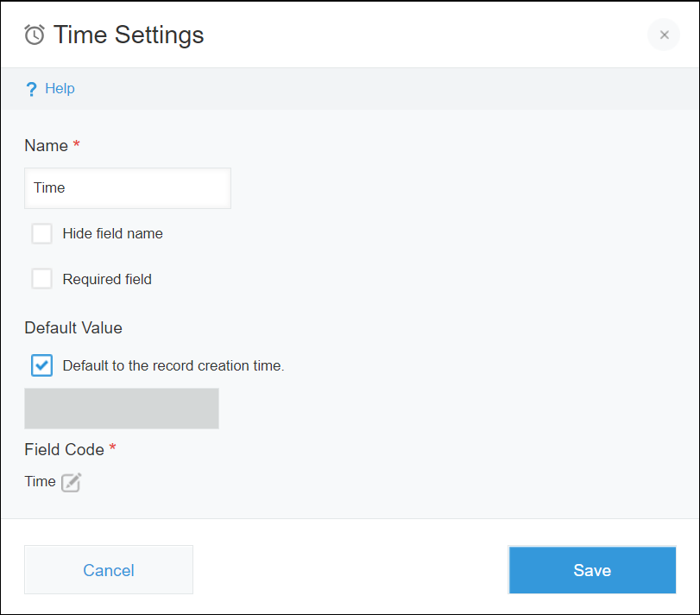Screen dimensions: 700x615
Task: Cancel the time settings changes
Action: (x=108, y=570)
